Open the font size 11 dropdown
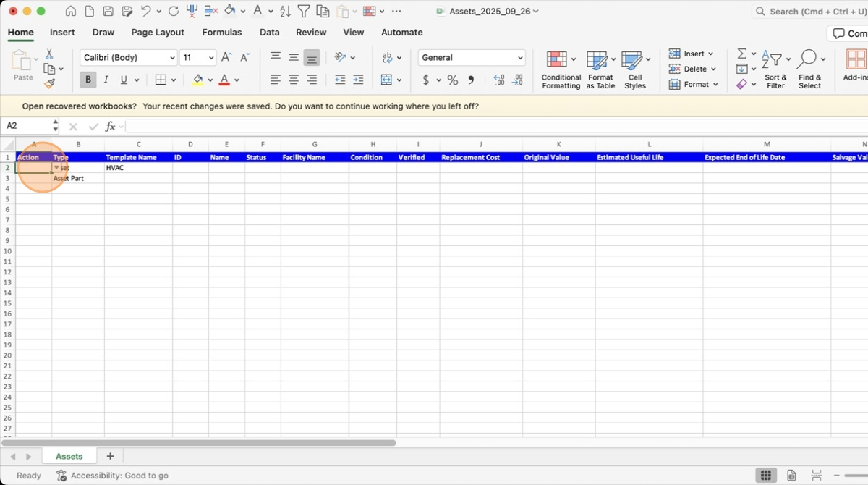Image resolution: width=868 pixels, height=485 pixels. coord(197,58)
